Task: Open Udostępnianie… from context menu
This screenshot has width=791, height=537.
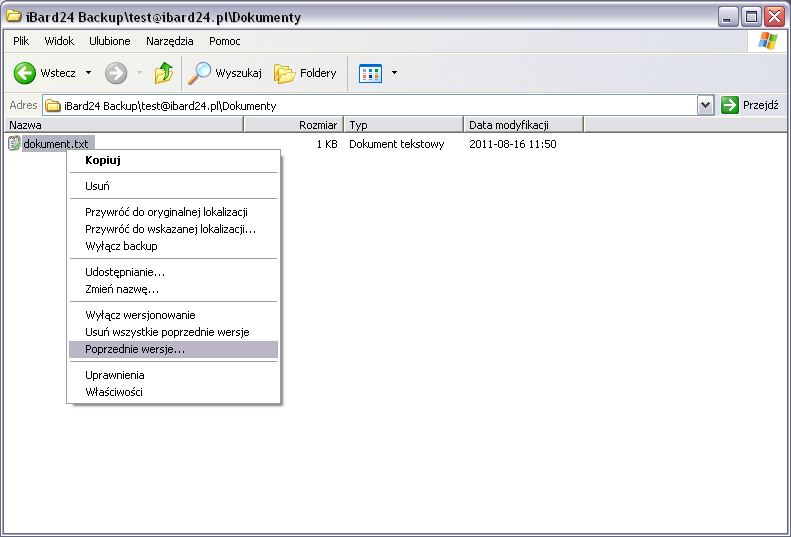Action: click(x=174, y=272)
